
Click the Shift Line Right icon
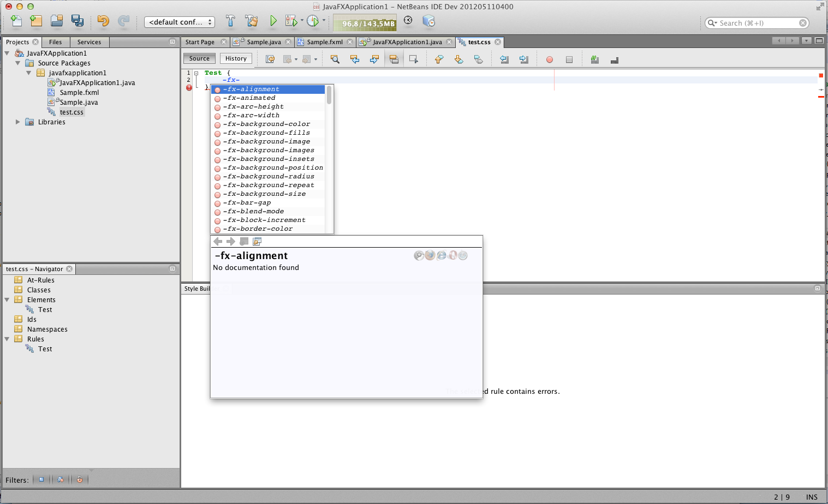coord(524,59)
